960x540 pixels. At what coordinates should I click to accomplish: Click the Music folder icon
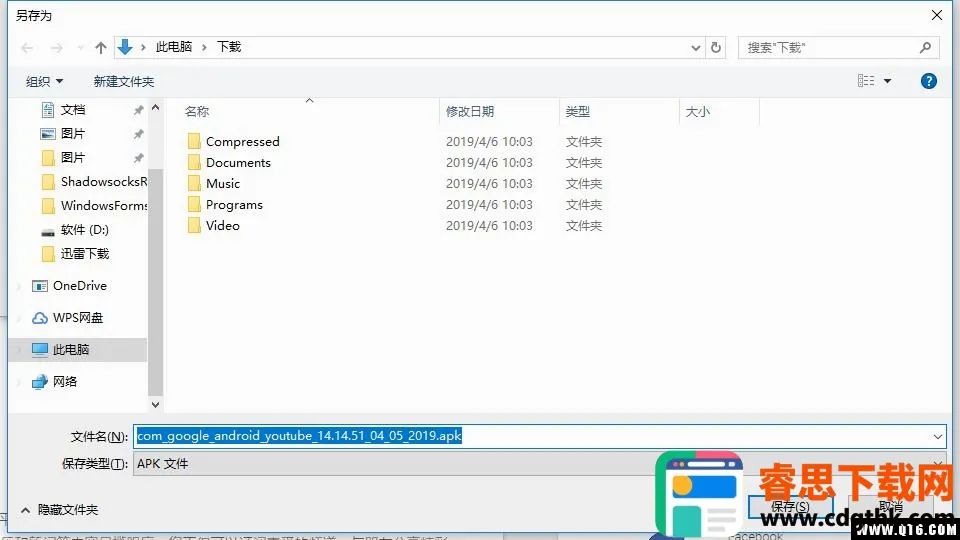194,184
